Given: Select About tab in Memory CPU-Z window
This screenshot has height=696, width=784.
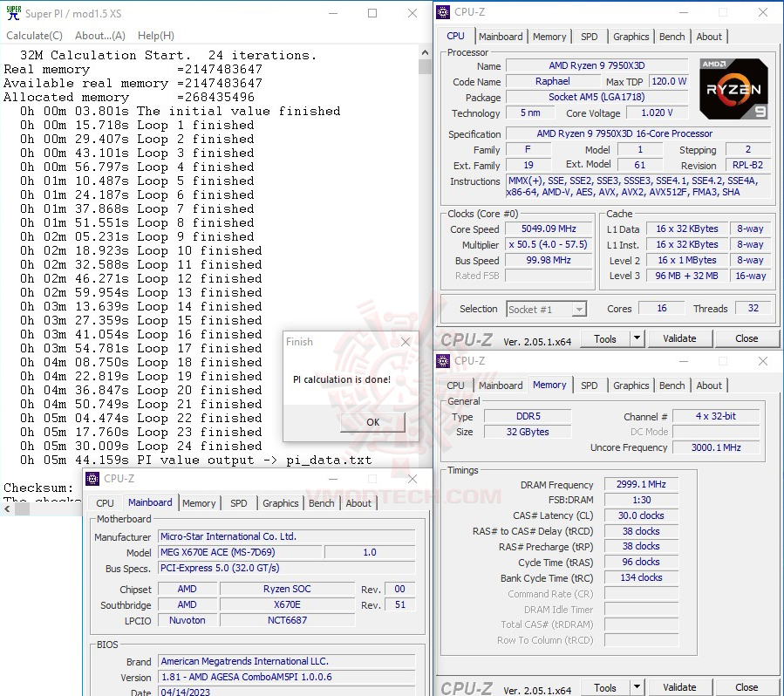Looking at the screenshot, I should point(709,386).
